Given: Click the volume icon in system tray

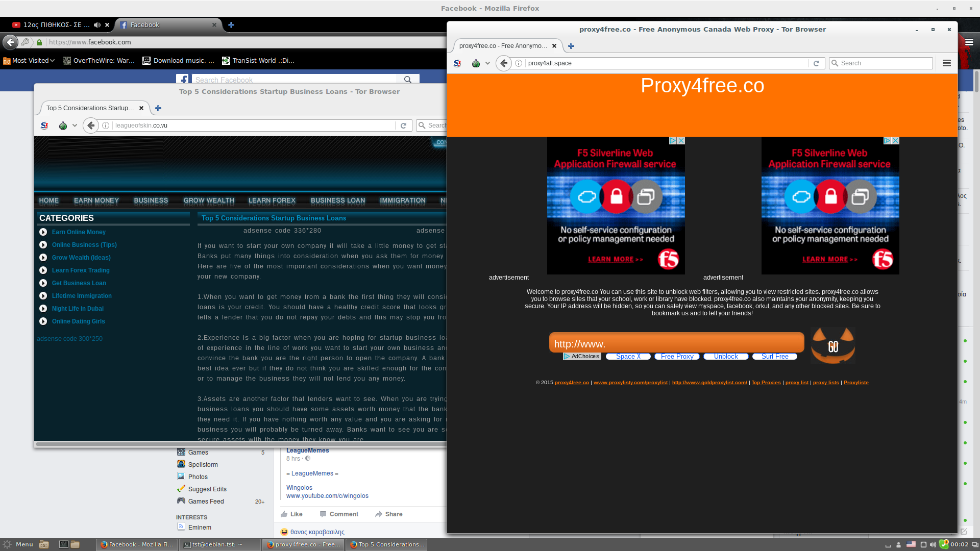Looking at the screenshot, I should click(x=933, y=545).
